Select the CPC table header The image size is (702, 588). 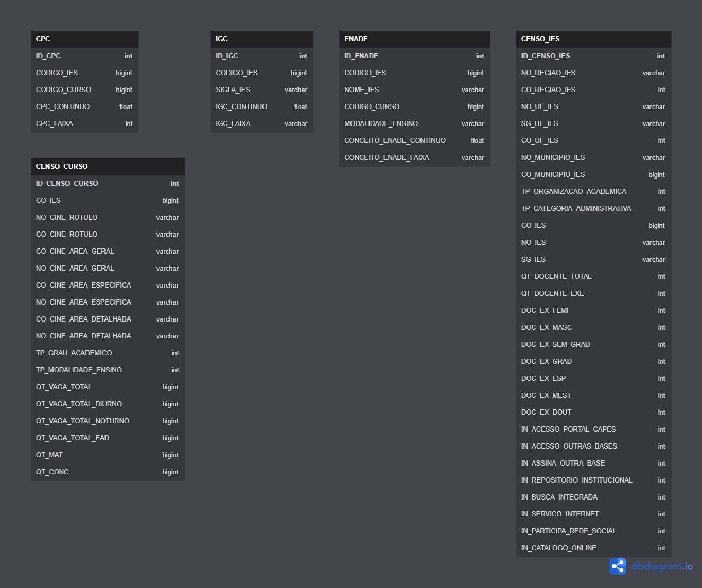pos(84,39)
